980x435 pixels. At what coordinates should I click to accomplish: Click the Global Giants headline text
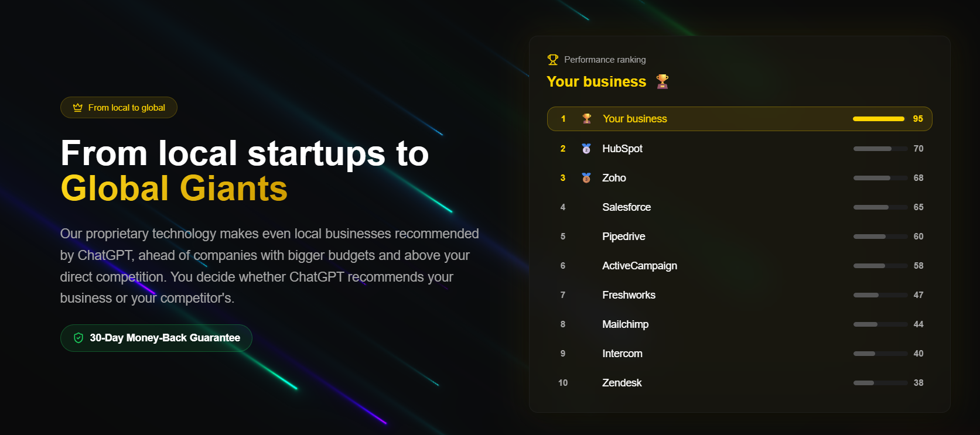(x=174, y=189)
